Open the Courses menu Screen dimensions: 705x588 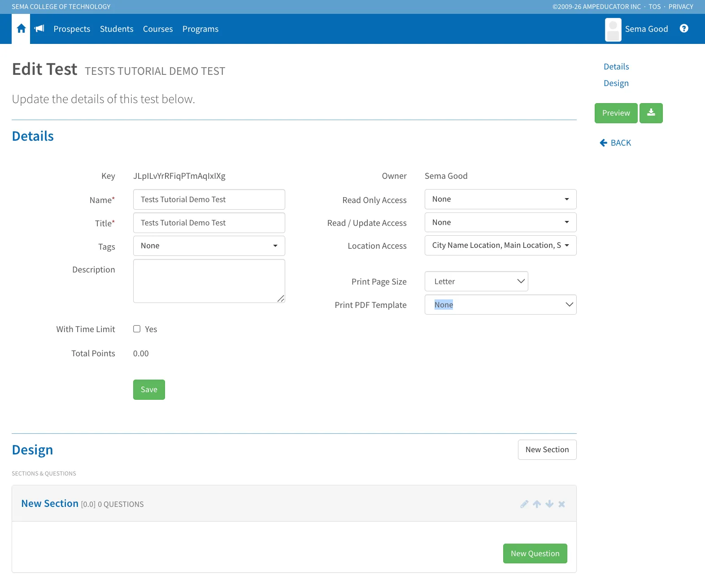pyautogui.click(x=158, y=29)
